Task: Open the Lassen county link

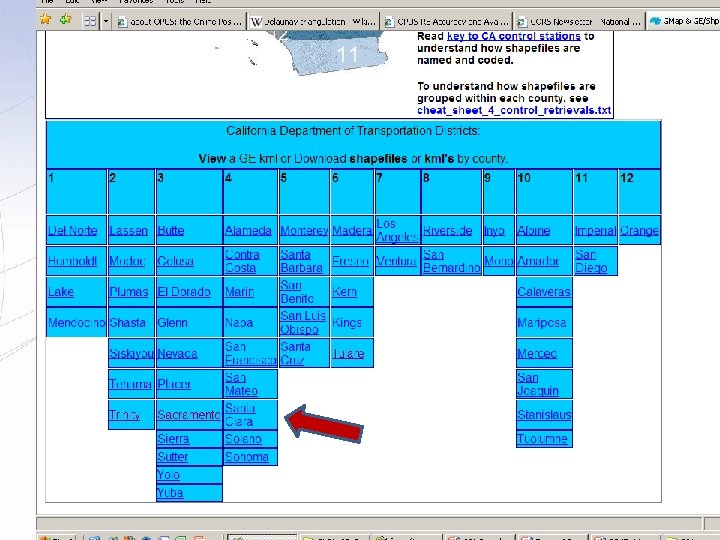Action: [129, 231]
